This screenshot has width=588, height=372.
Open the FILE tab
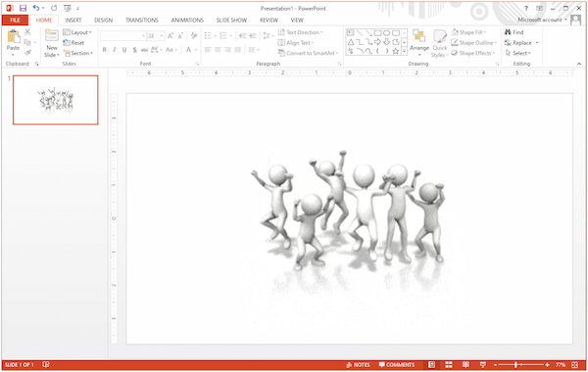[15, 21]
